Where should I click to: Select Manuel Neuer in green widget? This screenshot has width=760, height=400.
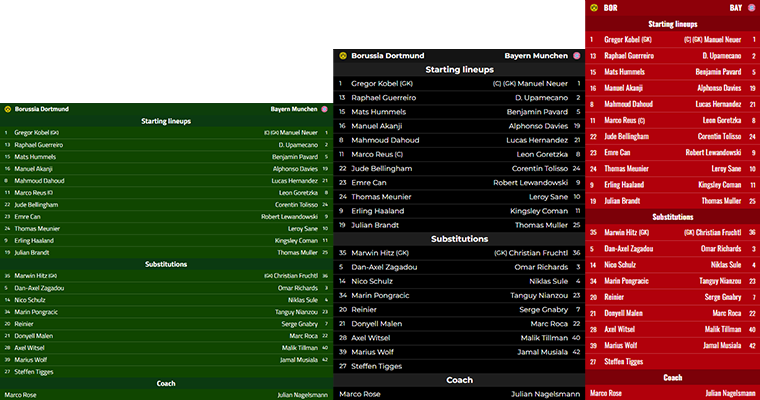pyautogui.click(x=299, y=132)
